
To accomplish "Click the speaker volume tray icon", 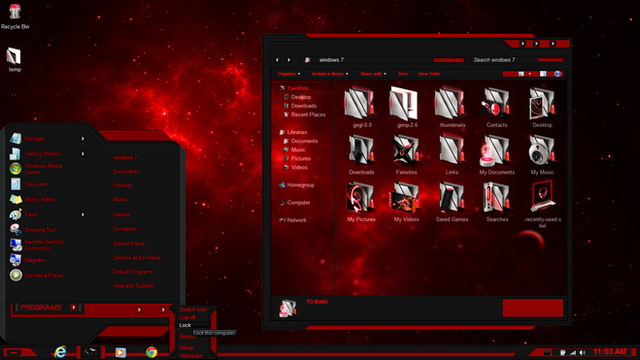I will click(x=583, y=352).
